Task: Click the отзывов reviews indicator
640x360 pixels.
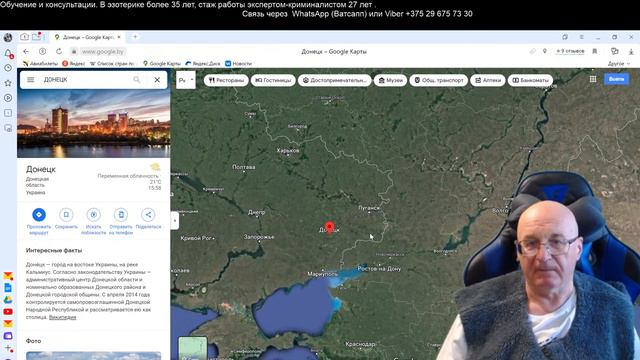Action: (570, 51)
